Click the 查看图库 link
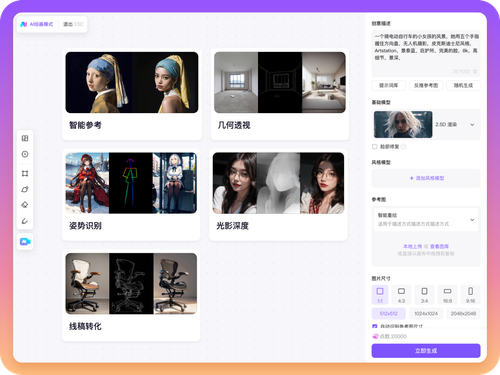Viewport: 500px width, 375px height. (x=439, y=247)
